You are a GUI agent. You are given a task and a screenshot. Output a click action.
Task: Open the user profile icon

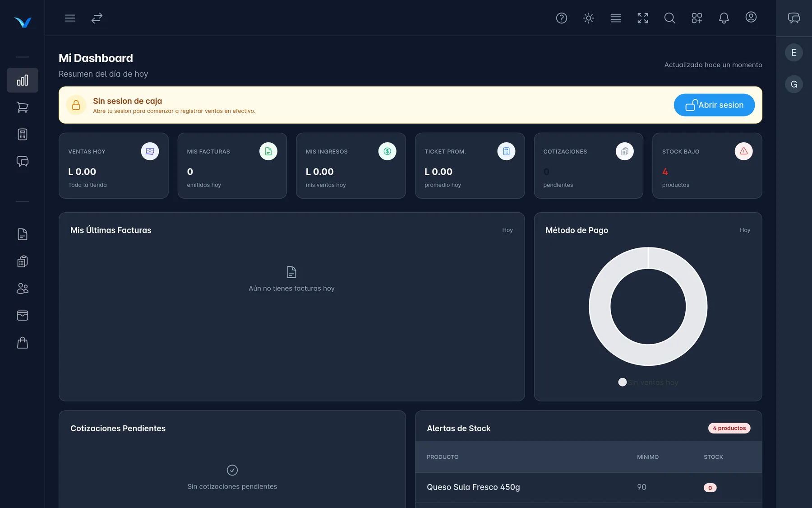pos(751,17)
